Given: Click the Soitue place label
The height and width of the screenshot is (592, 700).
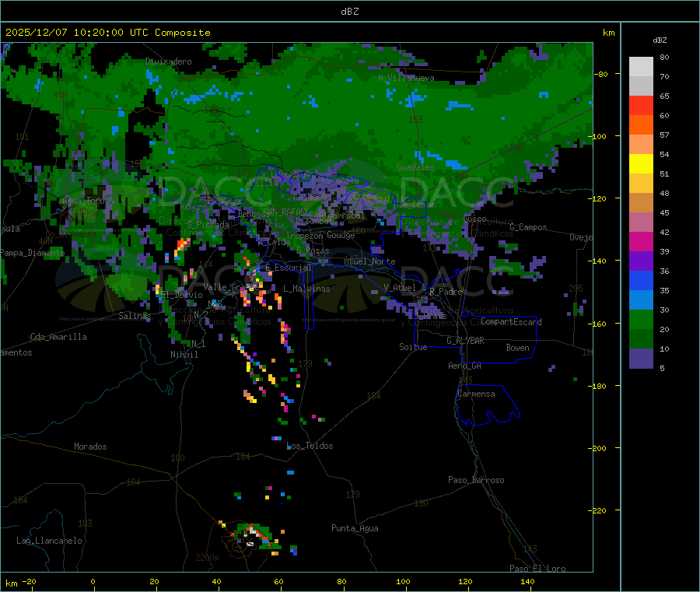Looking at the screenshot, I should tap(413, 347).
